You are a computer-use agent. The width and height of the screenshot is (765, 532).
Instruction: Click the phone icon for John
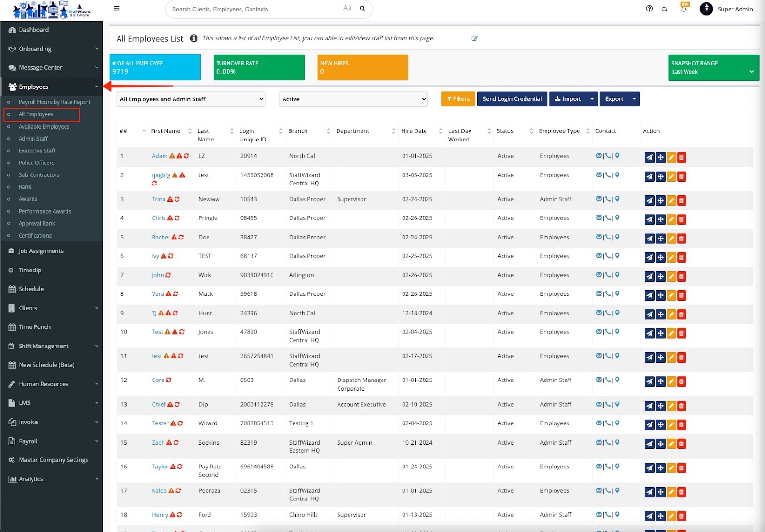click(x=608, y=275)
